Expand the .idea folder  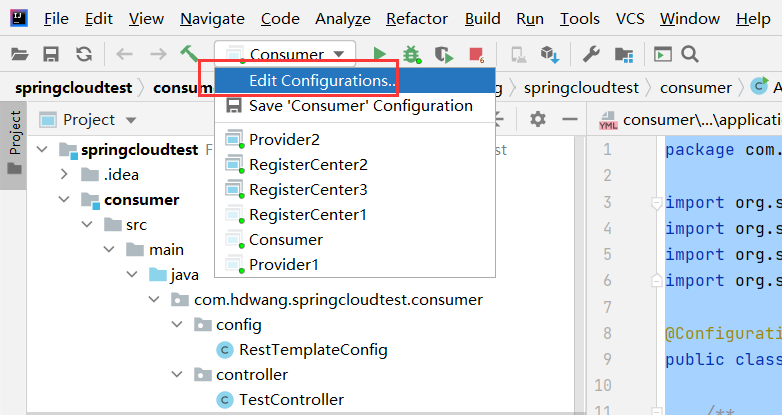(x=64, y=174)
